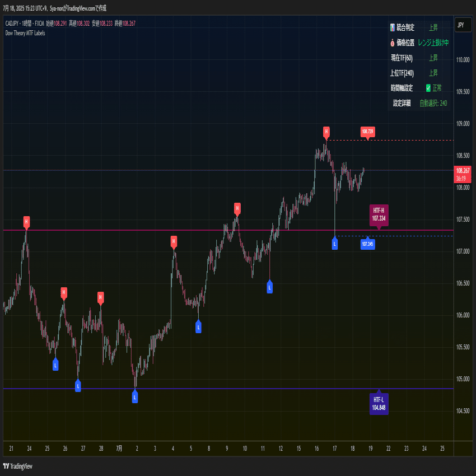The width and height of the screenshot is (476, 476).
Task: Click the L marker below the June 27 low
Action: 78,386
